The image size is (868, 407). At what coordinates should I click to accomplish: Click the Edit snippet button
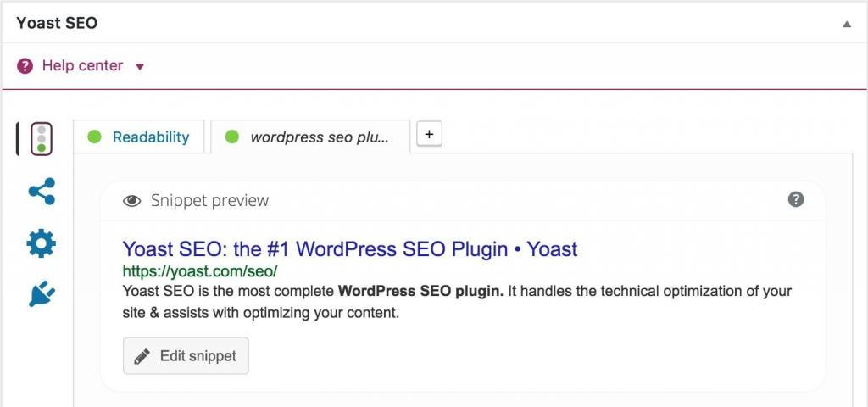tap(186, 355)
